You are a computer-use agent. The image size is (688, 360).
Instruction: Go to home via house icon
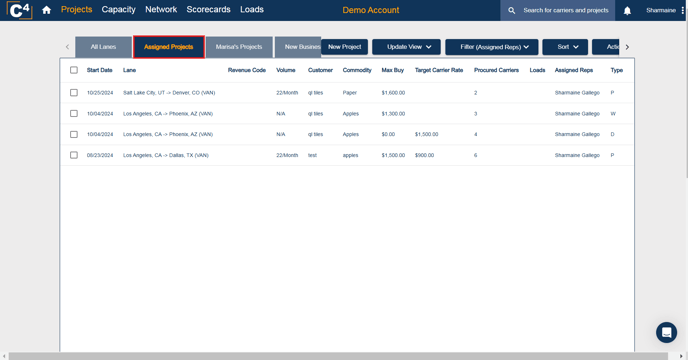click(x=47, y=10)
